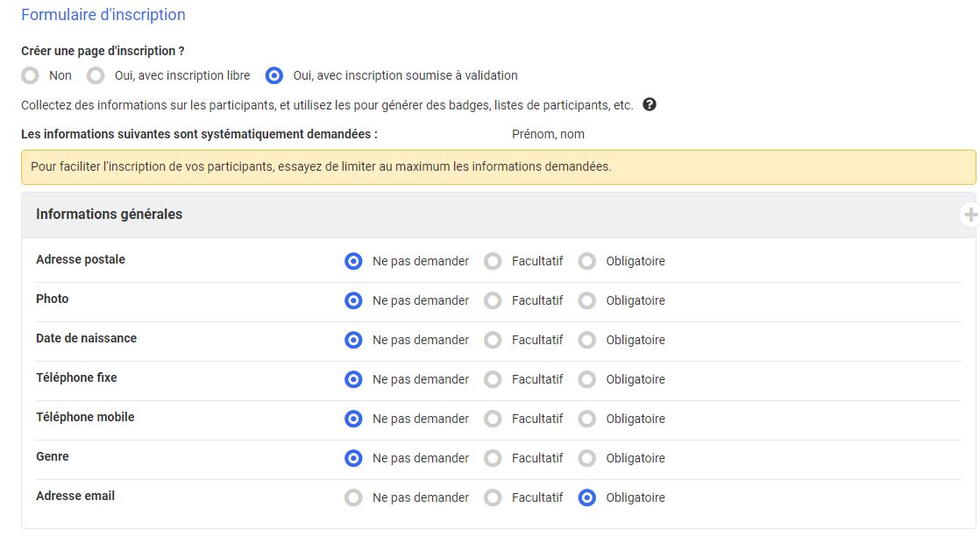Make Photo "Obligatoire"
The width and height of the screenshot is (980, 536).
(586, 300)
